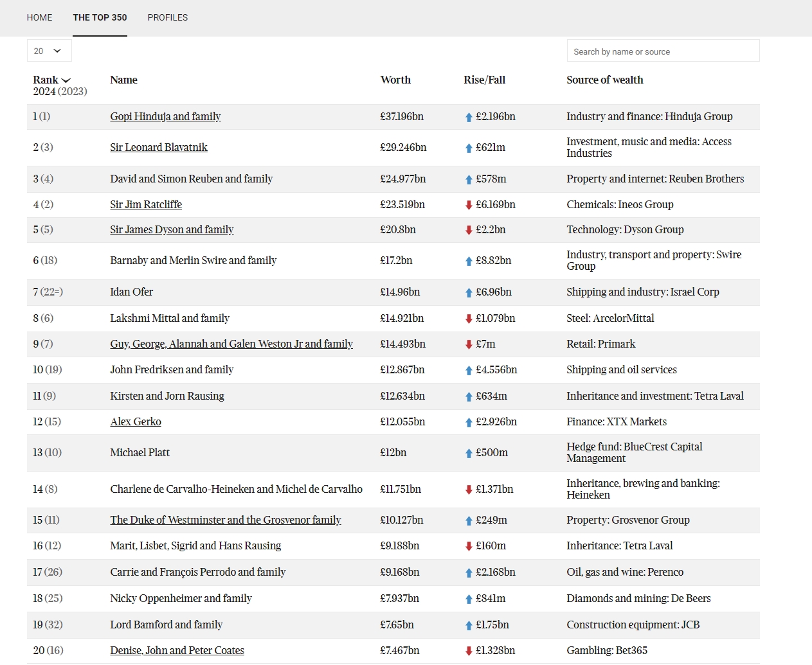The image size is (812, 665).
Task: Click Charlene de Carvalho-Heineken and Michel de Carvalho
Action: 236,489
